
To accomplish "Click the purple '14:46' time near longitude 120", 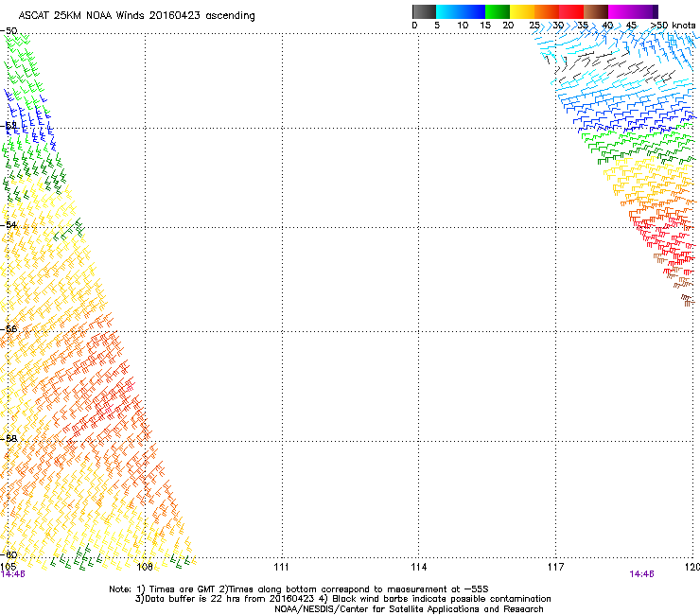I will [642, 574].
